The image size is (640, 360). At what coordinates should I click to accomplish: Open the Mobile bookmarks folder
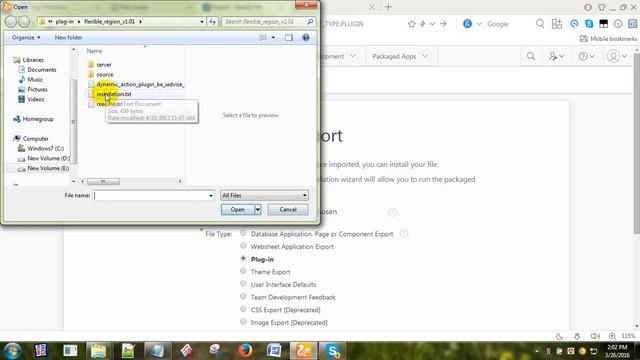(x=608, y=39)
